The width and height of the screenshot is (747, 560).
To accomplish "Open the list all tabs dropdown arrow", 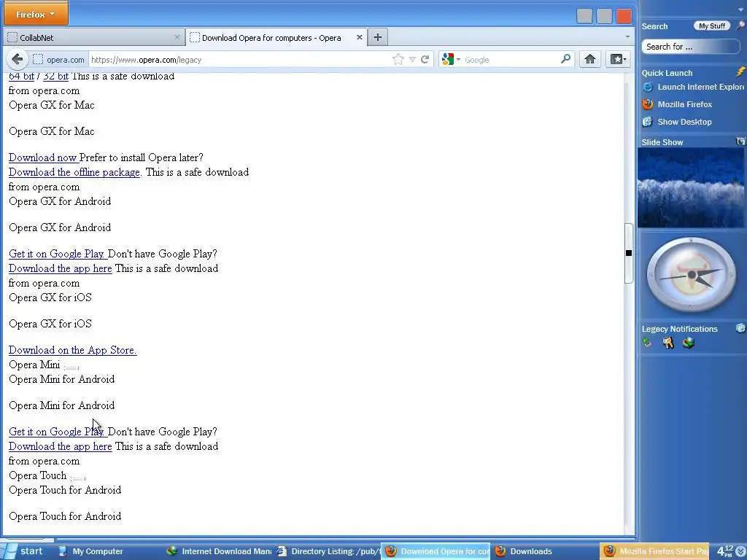I will click(627, 36).
